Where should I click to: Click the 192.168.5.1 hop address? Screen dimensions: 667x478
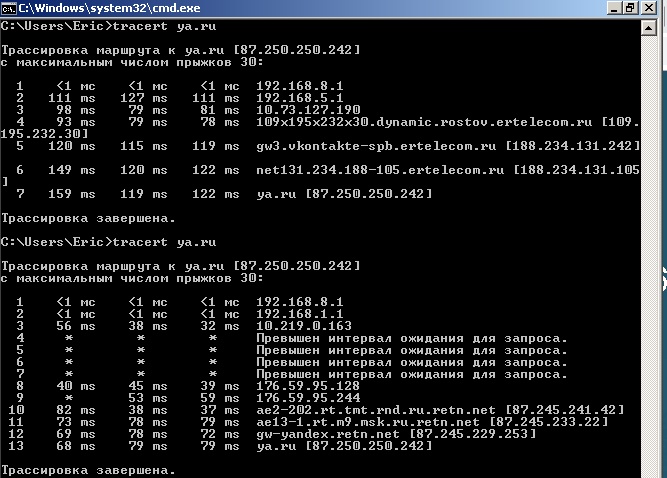click(299, 98)
